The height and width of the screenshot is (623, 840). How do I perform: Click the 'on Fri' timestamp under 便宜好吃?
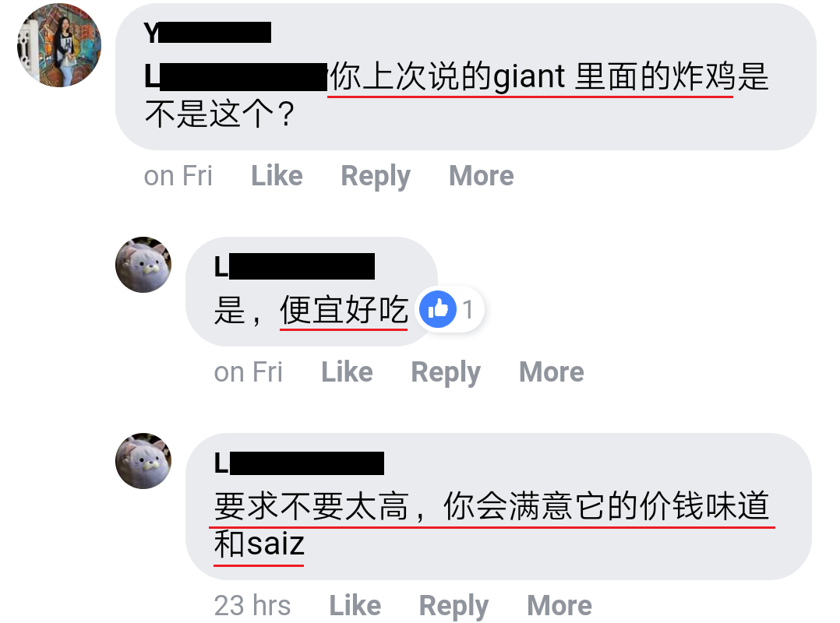tap(248, 372)
